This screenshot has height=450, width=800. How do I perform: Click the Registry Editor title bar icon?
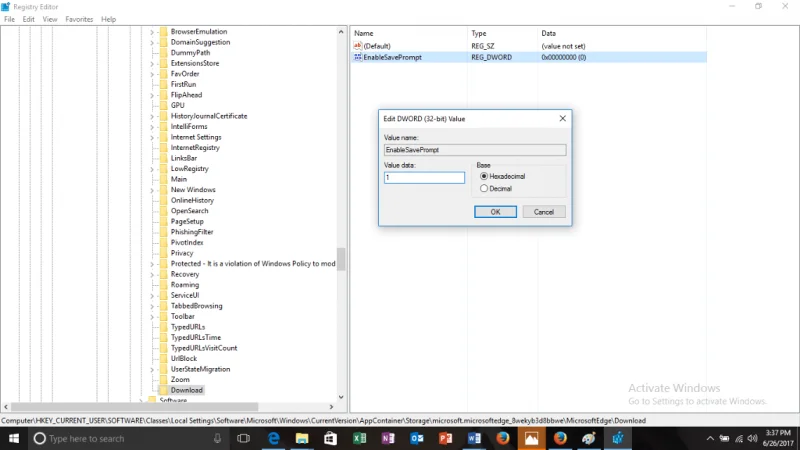tap(6, 7)
